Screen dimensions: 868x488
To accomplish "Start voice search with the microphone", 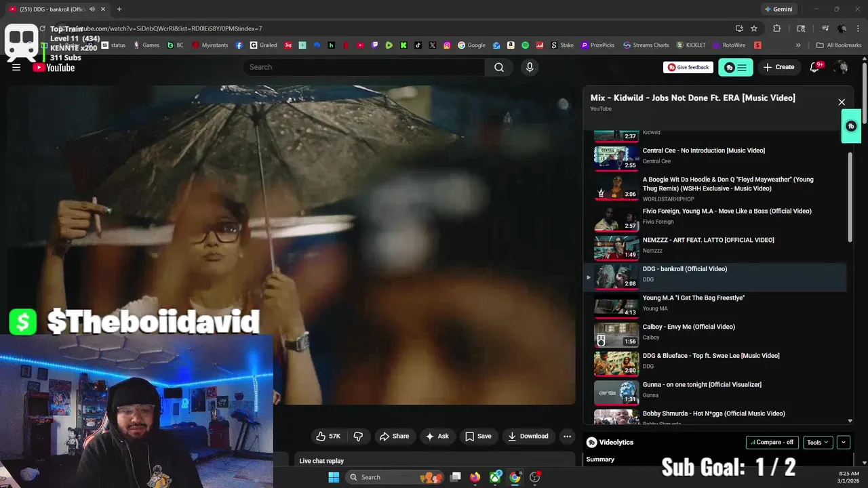I will click(x=530, y=67).
